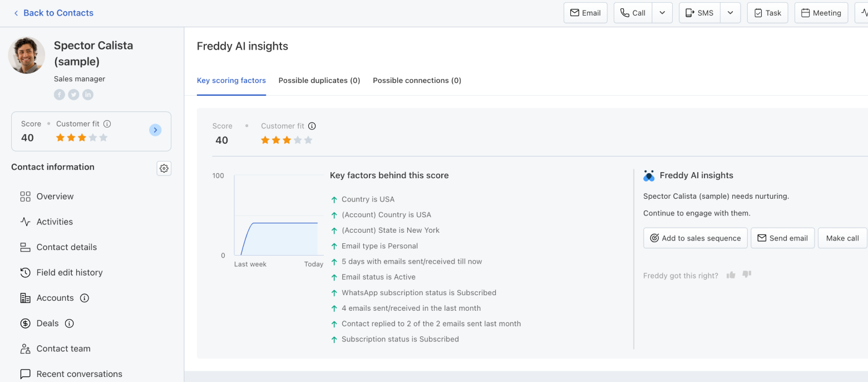868x382 pixels.
Task: Expand the SMS options dropdown arrow
Action: tap(731, 13)
